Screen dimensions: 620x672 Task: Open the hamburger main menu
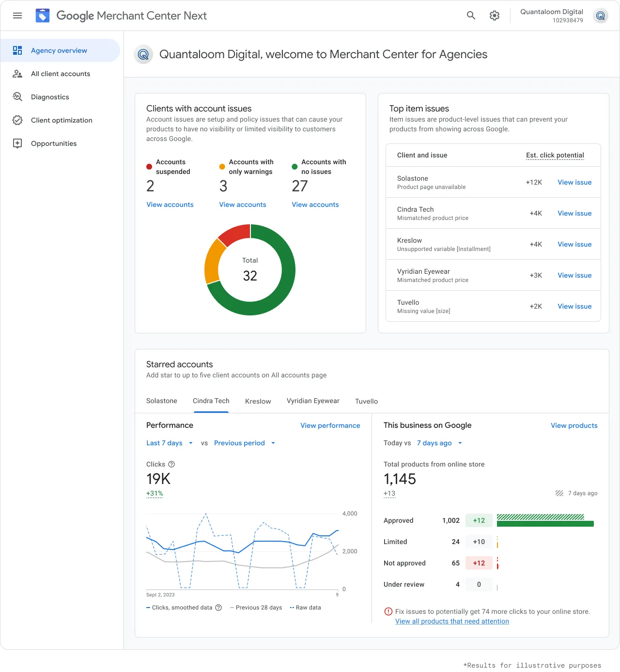[x=17, y=16]
